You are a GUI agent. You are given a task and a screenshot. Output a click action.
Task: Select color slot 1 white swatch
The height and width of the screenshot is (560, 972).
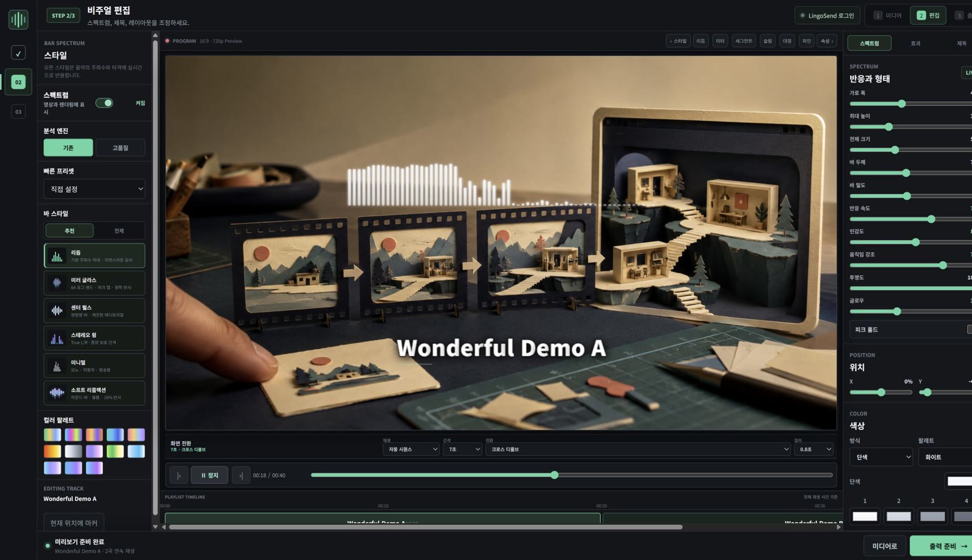click(864, 516)
